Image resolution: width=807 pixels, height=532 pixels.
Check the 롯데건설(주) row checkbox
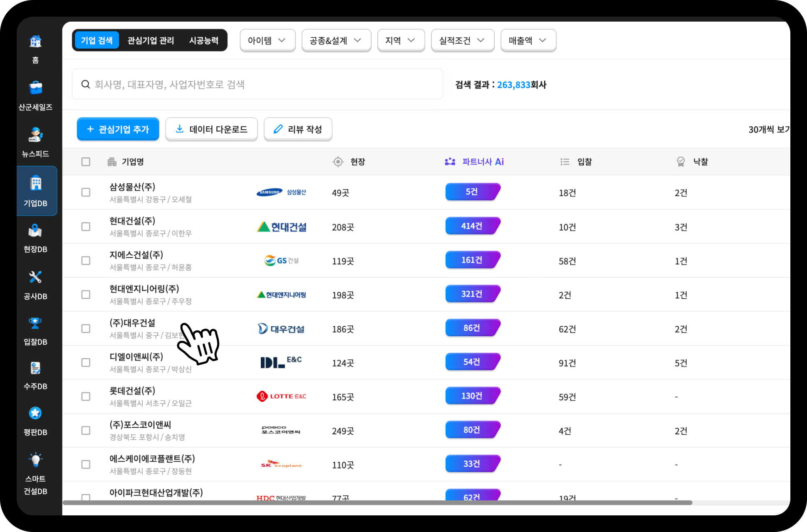[x=86, y=397]
